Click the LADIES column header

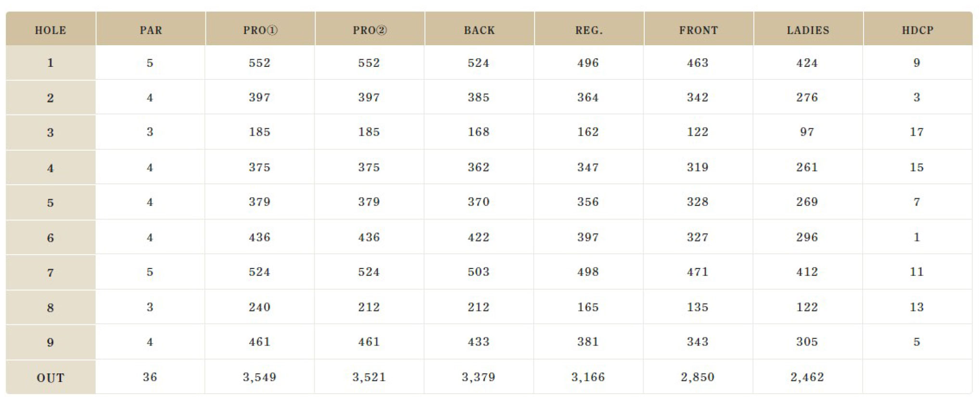coord(808,29)
